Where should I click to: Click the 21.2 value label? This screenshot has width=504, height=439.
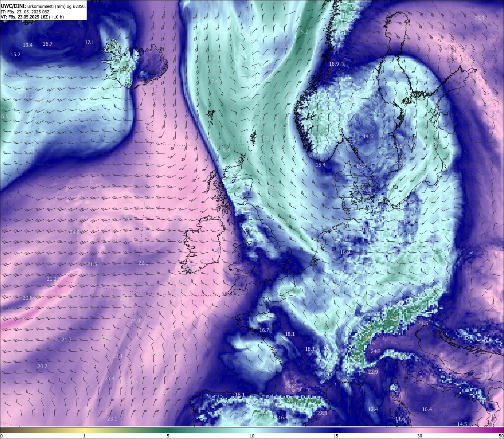pos(52,279)
